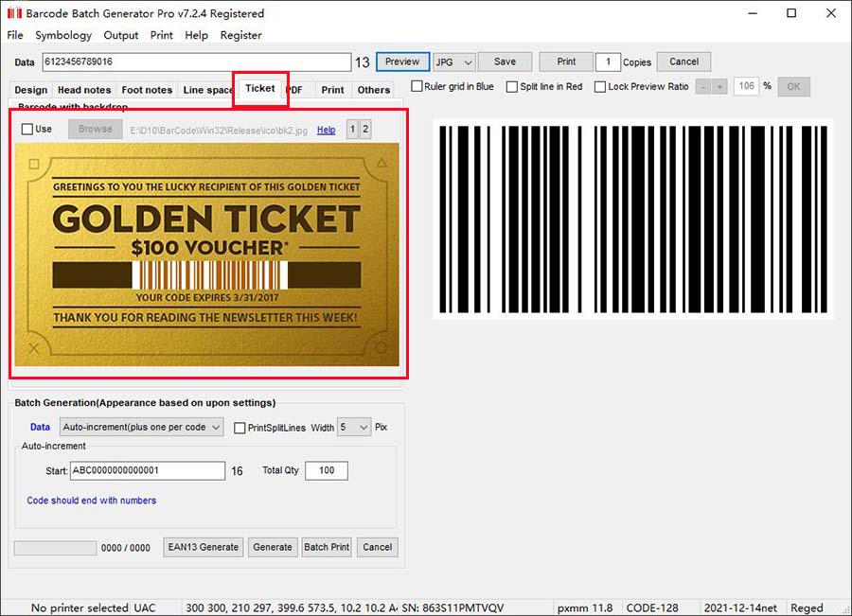Select backdrop preset 1 button
The width and height of the screenshot is (852, 616).
[x=353, y=130]
